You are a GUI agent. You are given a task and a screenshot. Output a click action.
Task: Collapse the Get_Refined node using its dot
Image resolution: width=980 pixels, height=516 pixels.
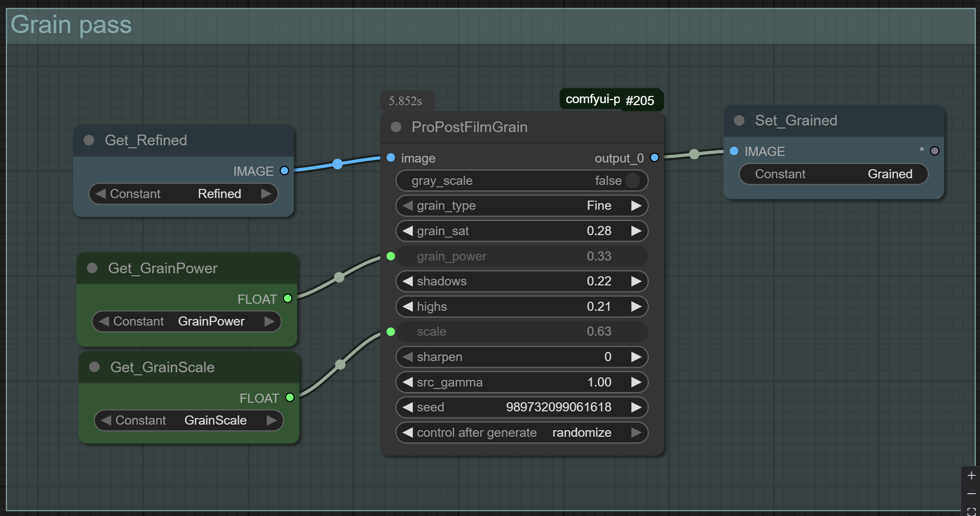coord(89,140)
